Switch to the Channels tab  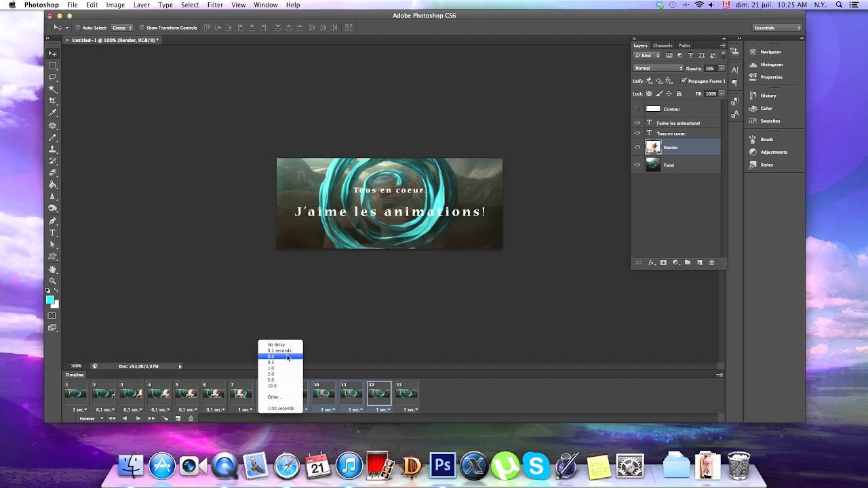(663, 45)
